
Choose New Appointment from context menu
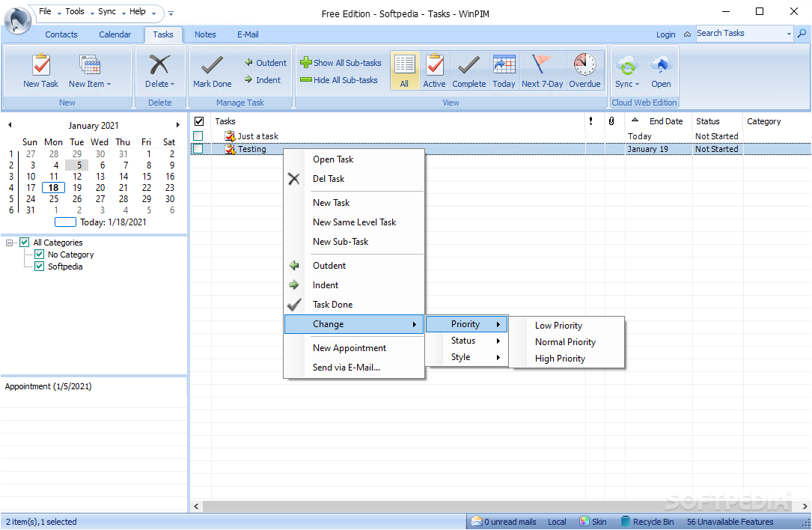click(354, 348)
